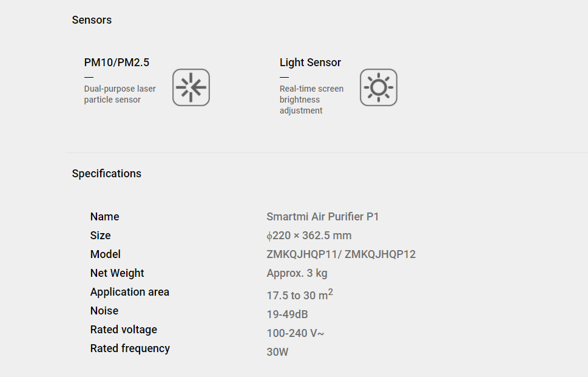
Task: Click the Name specification label
Action: click(x=104, y=217)
